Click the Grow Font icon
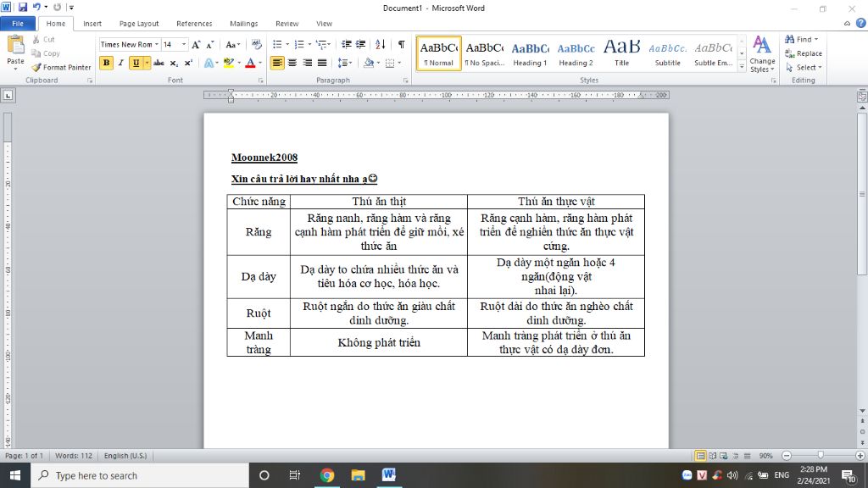868x488 pixels. (196, 45)
